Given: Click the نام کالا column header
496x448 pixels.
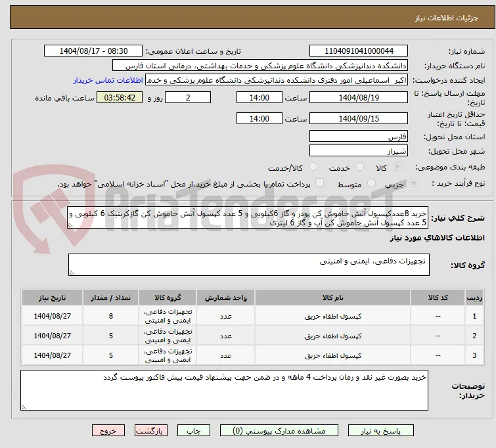Looking at the screenshot, I should coord(333,298).
